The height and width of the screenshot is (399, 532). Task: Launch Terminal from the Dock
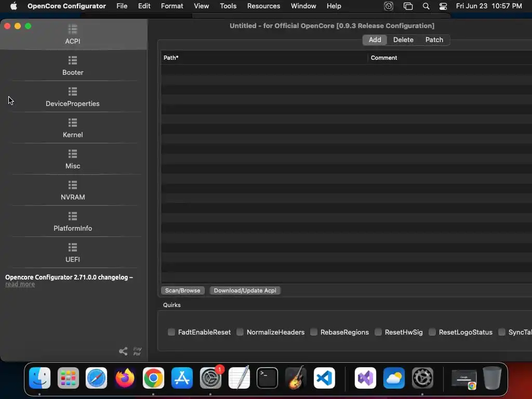tap(268, 378)
